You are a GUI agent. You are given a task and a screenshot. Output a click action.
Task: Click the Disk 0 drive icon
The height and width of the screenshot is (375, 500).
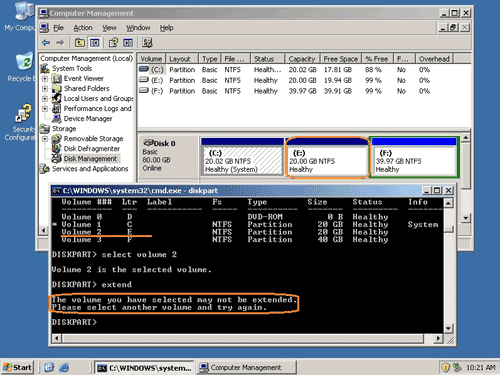click(x=148, y=143)
